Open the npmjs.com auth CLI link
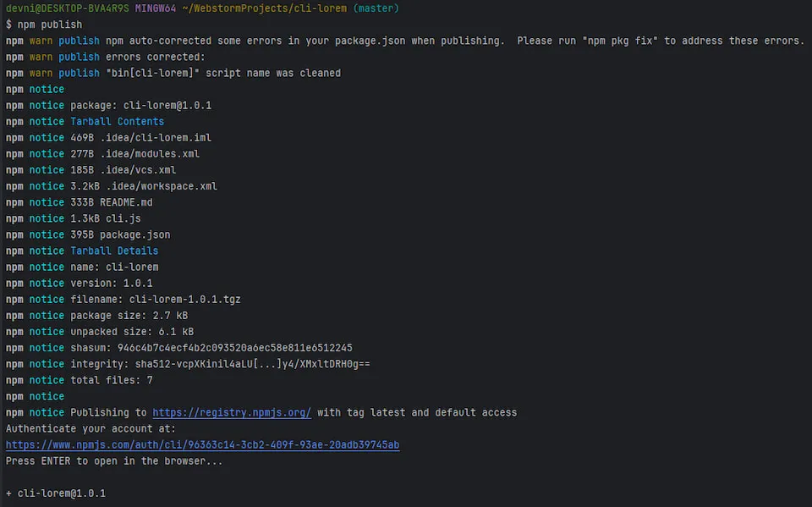 (x=202, y=444)
